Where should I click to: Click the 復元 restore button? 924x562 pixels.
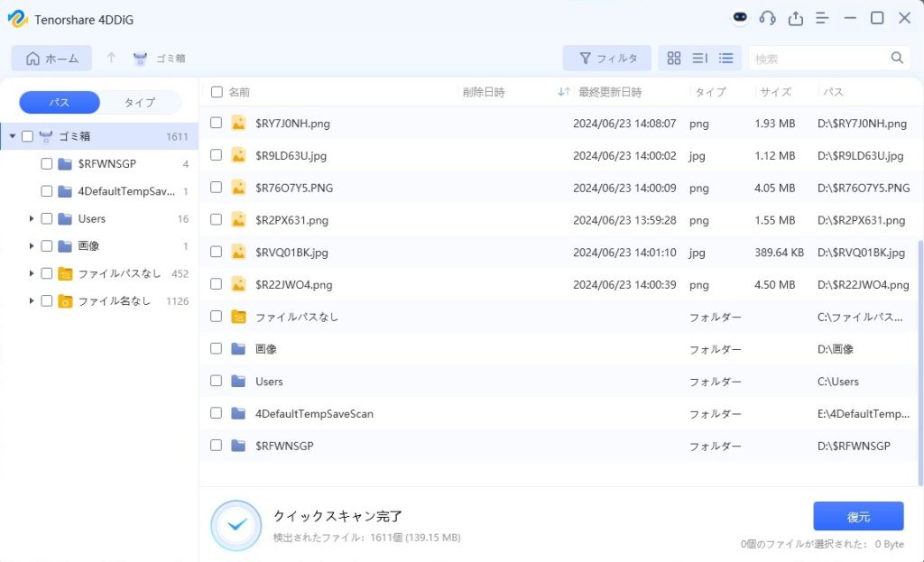click(857, 517)
